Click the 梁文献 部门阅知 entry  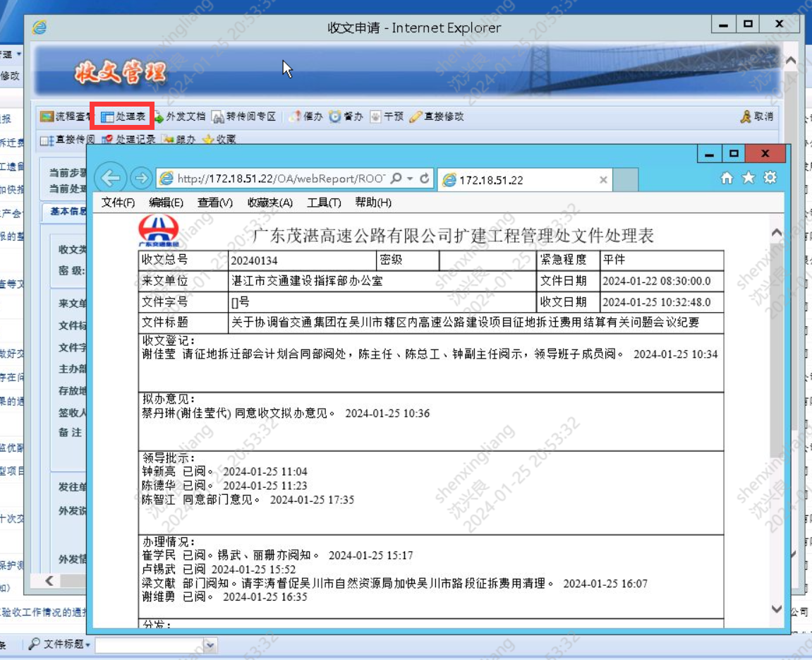[394, 583]
